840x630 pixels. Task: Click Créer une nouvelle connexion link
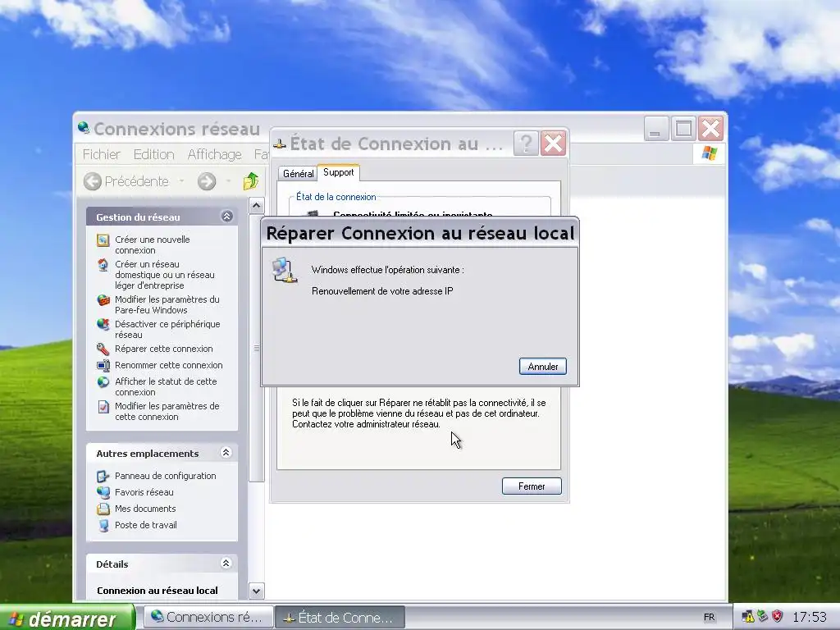click(152, 244)
